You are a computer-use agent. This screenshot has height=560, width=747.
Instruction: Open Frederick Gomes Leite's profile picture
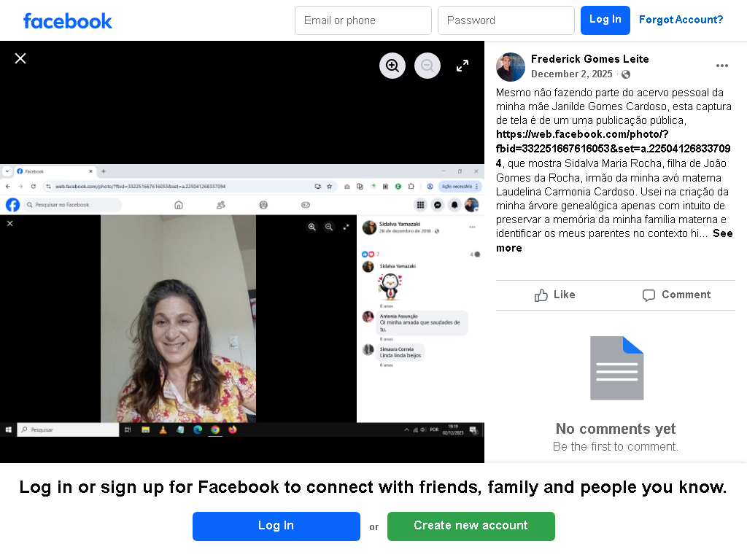(510, 66)
